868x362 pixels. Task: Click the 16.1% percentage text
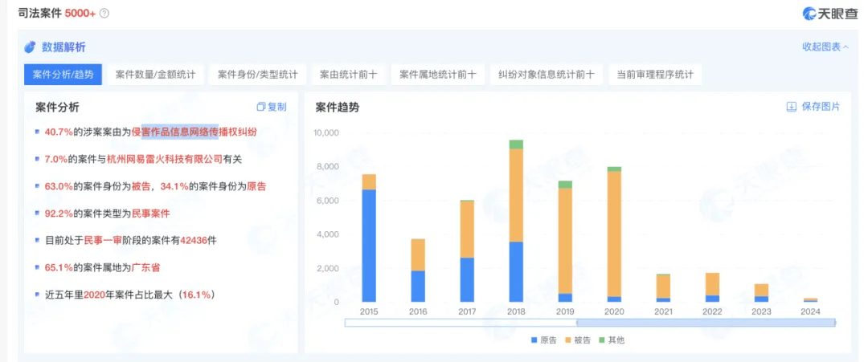point(195,295)
